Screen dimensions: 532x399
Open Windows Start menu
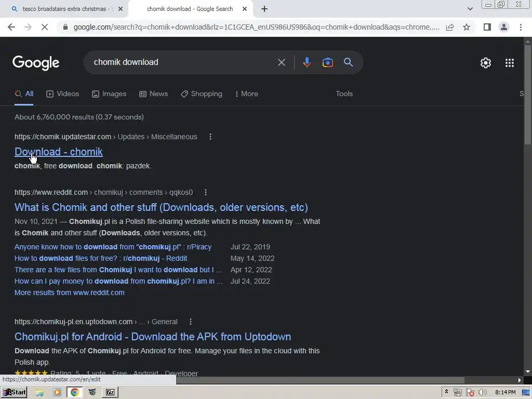click(14, 392)
